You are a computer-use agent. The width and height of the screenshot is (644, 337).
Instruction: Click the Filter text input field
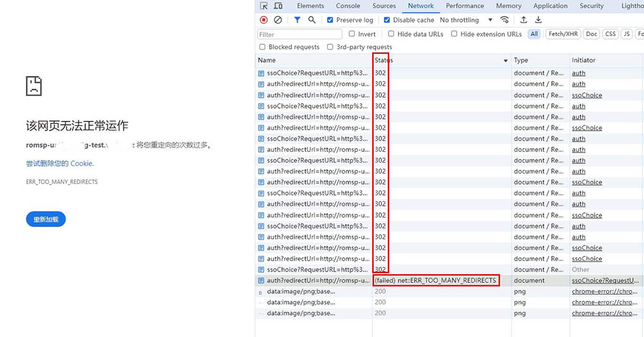pyautogui.click(x=299, y=34)
